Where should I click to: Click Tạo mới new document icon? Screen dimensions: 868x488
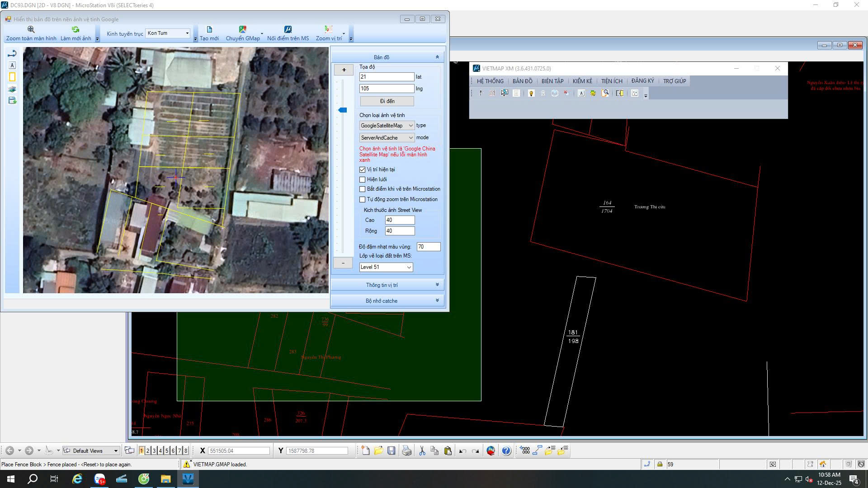point(209,29)
